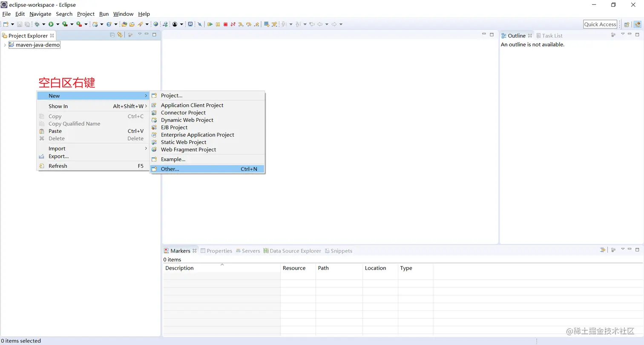
Task: Click the Open Web Browser globe icon
Action: point(156,24)
